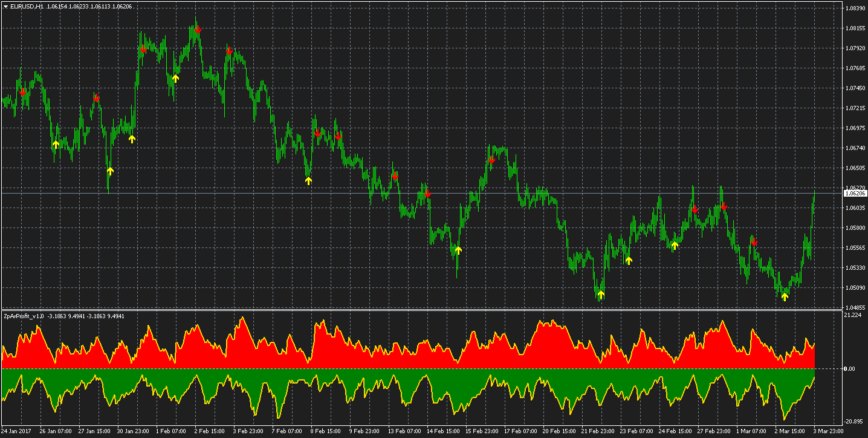Screen dimensions: 868x438
Task: Click the small triangle before EURUSD,H1 title
Action: point(5,6)
